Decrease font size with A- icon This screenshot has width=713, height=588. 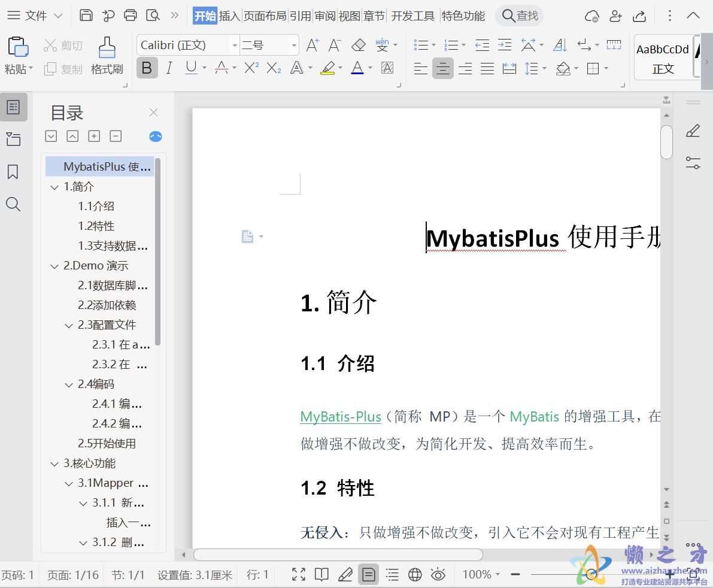[x=335, y=45]
